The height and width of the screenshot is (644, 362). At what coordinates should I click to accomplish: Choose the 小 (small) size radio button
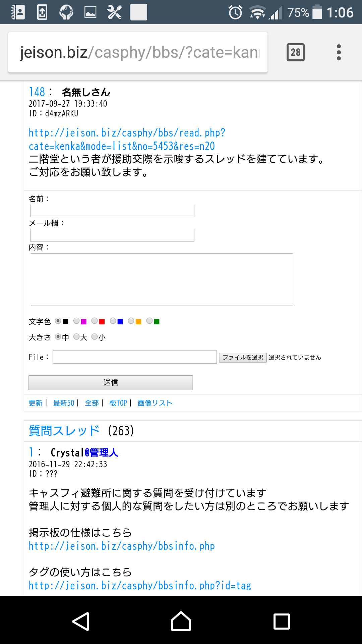[95, 336]
